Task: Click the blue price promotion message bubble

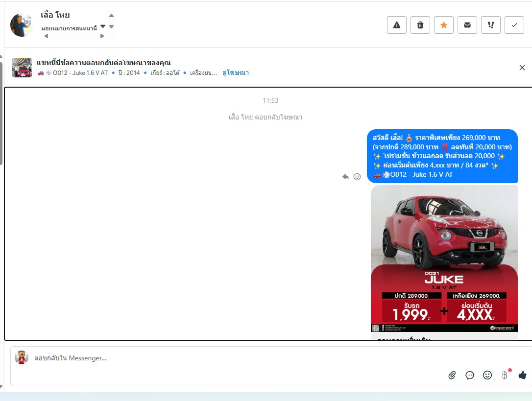Action: (x=442, y=156)
